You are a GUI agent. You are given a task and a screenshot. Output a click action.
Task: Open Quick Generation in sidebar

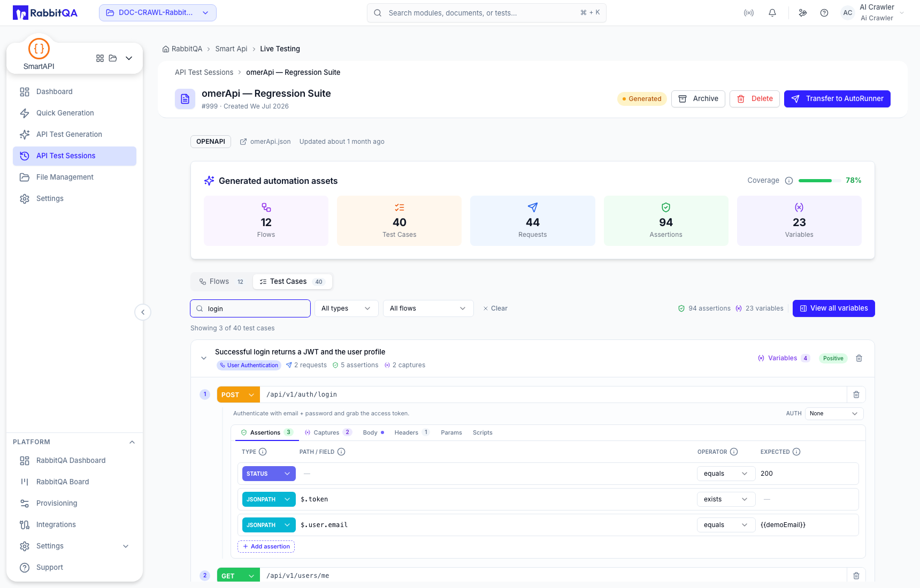tap(74, 113)
